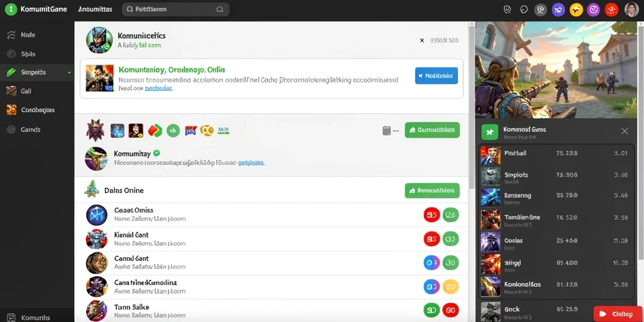The image size is (644, 322).
Task: Open the Geaas Omiss list entry
Action: (x=271, y=214)
